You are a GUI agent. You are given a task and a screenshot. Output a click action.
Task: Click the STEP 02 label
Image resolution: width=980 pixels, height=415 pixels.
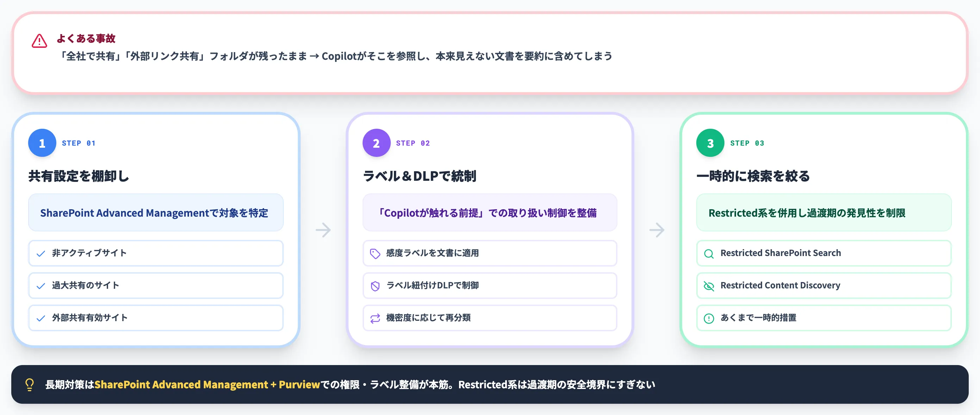coord(413,143)
